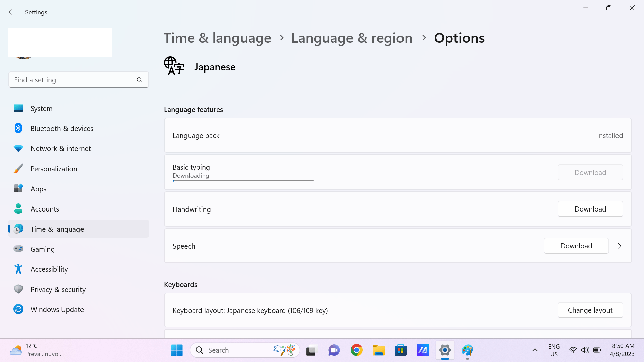Screen dimensions: 644x362
Task: Open the Chat app in taskbar
Action: 334,350
